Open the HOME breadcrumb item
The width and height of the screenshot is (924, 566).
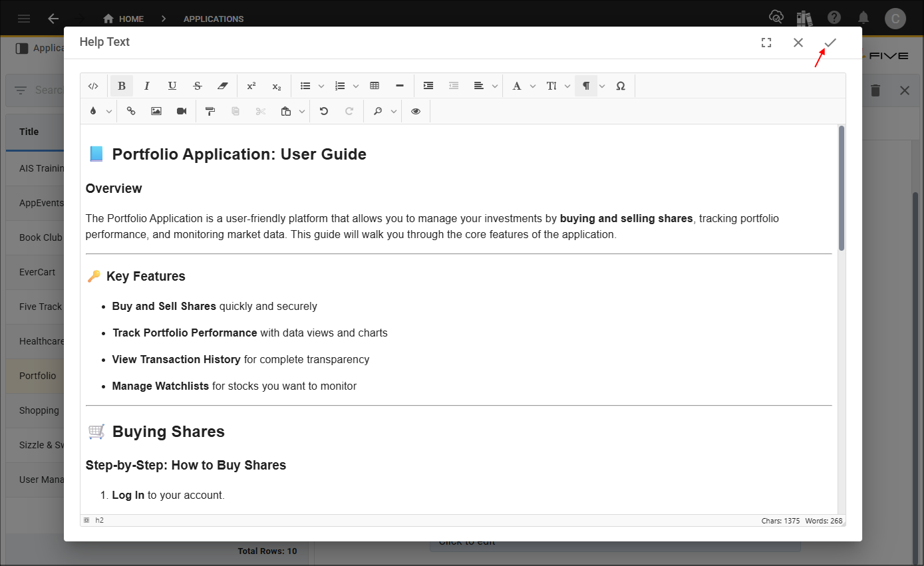[124, 19]
